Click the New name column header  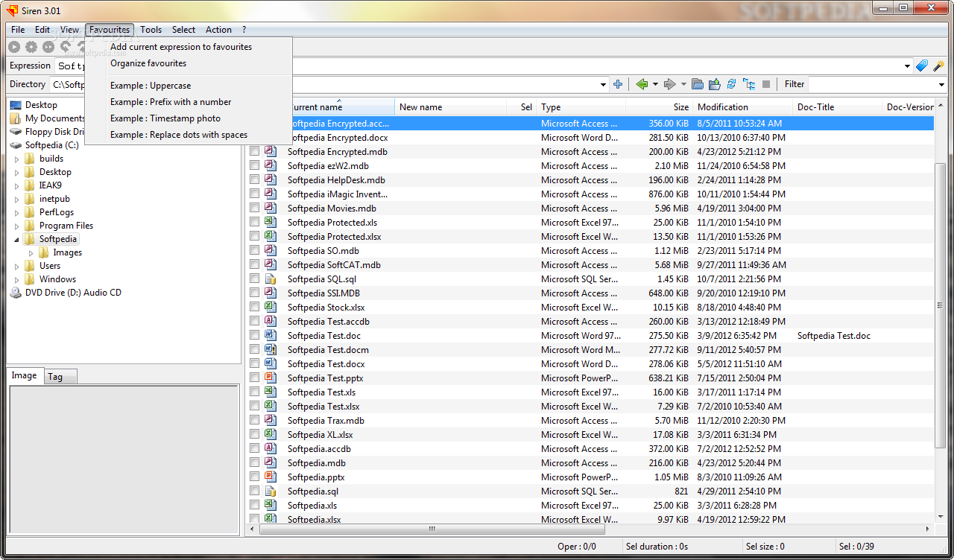coord(451,107)
